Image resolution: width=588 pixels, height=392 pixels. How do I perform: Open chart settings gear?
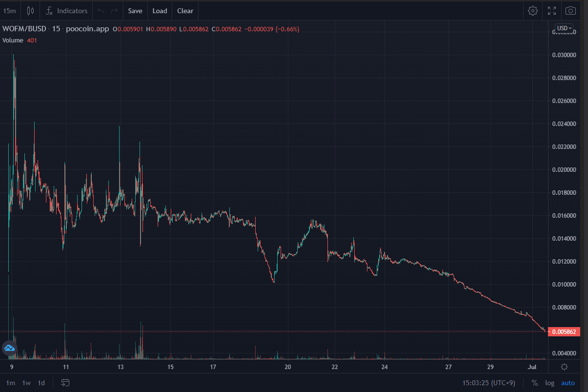click(x=533, y=10)
